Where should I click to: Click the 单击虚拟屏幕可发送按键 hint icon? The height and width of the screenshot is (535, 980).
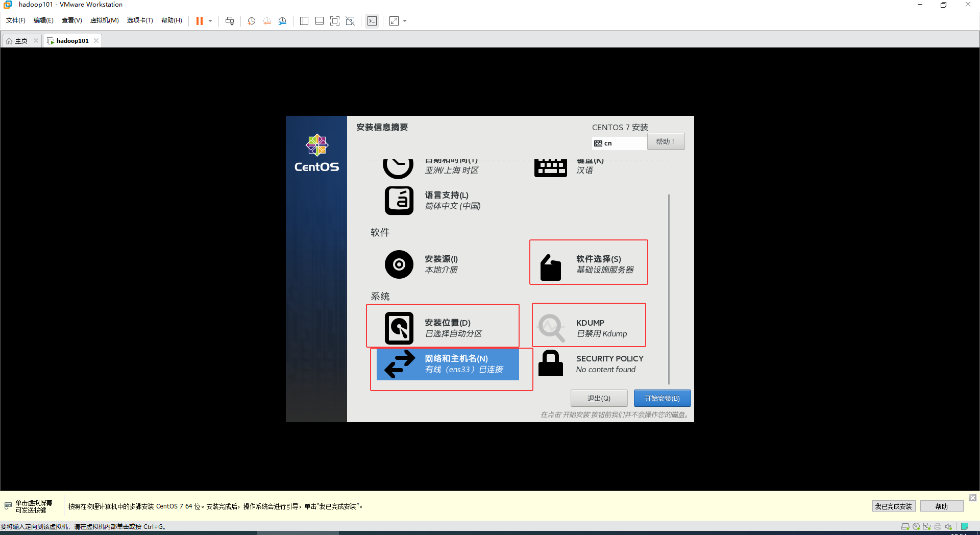8,506
